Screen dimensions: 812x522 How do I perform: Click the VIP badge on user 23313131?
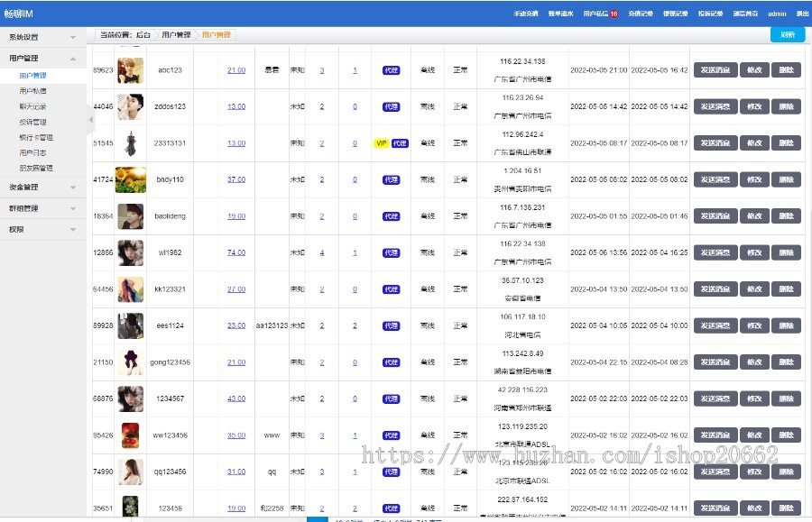pyautogui.click(x=381, y=143)
